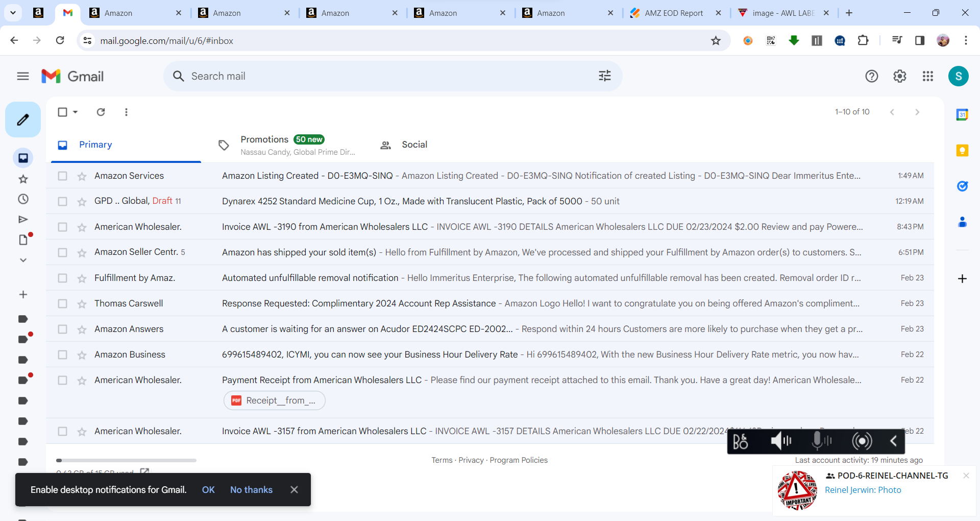Expand the select-all dropdown arrow
This screenshot has height=521, width=980.
(76, 112)
